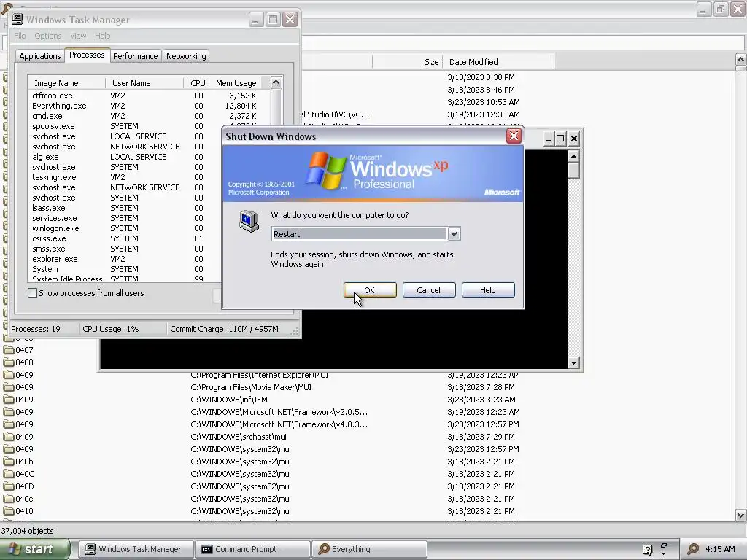Screen dimensions: 747x560
Task: Sort processes by Image Name column
Action: pos(66,83)
